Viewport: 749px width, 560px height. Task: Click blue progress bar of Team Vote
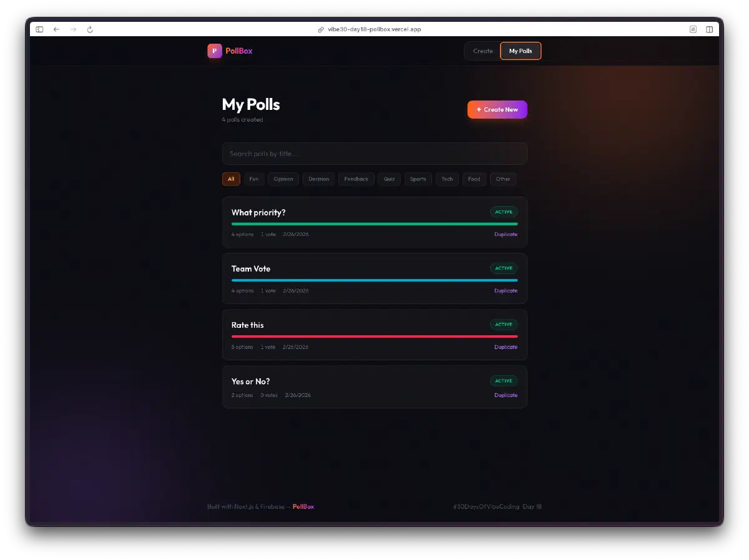pos(374,280)
